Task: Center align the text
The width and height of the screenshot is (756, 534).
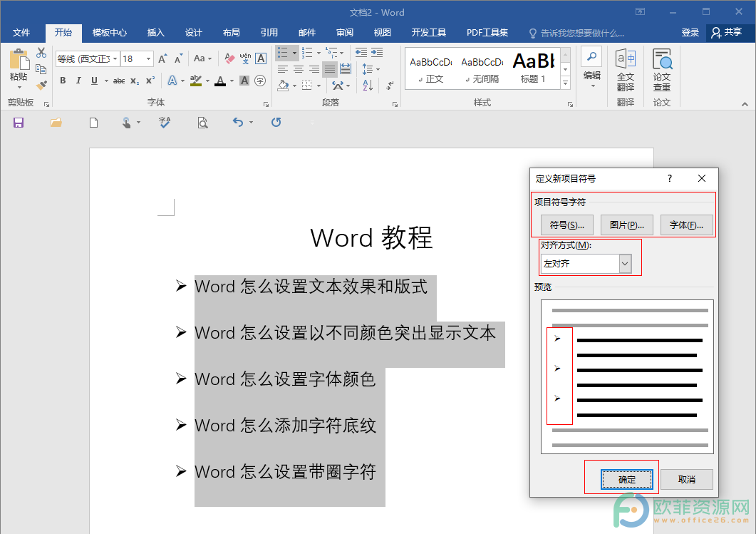Action: tap(299, 69)
